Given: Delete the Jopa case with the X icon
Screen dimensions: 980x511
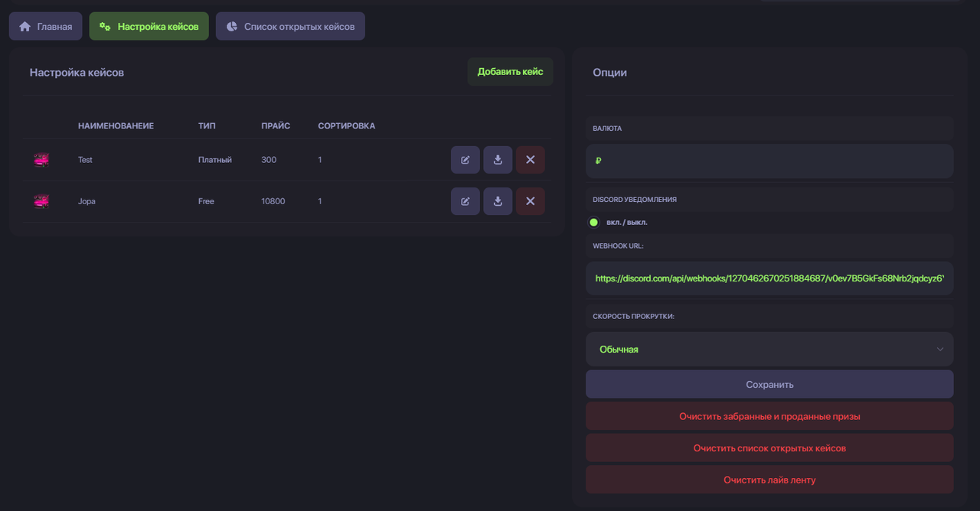Looking at the screenshot, I should (531, 201).
